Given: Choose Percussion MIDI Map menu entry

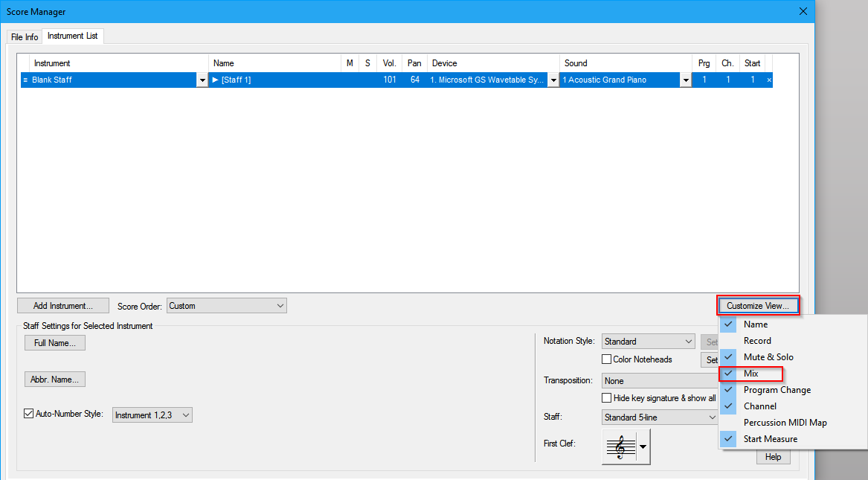Looking at the screenshot, I should 785,423.
